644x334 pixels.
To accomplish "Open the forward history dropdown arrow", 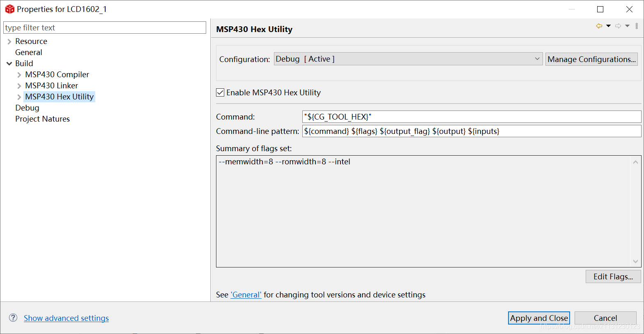I will pyautogui.click(x=627, y=26).
